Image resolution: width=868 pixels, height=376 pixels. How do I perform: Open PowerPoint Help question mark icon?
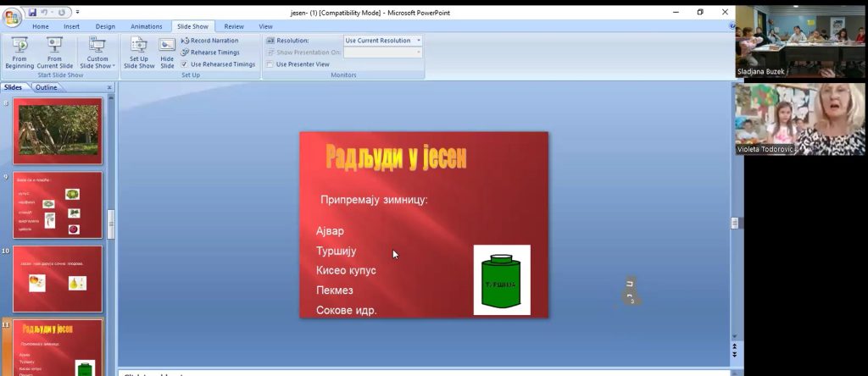coord(732,26)
